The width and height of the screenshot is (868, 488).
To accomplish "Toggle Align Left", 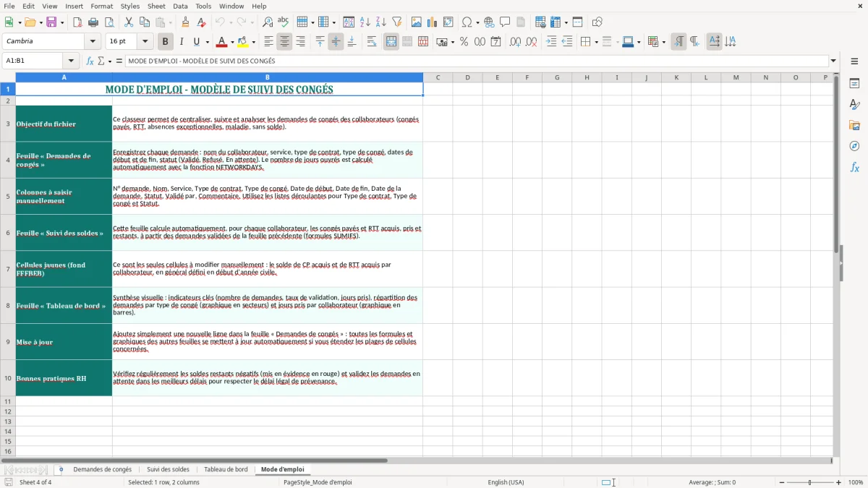I will tap(268, 42).
